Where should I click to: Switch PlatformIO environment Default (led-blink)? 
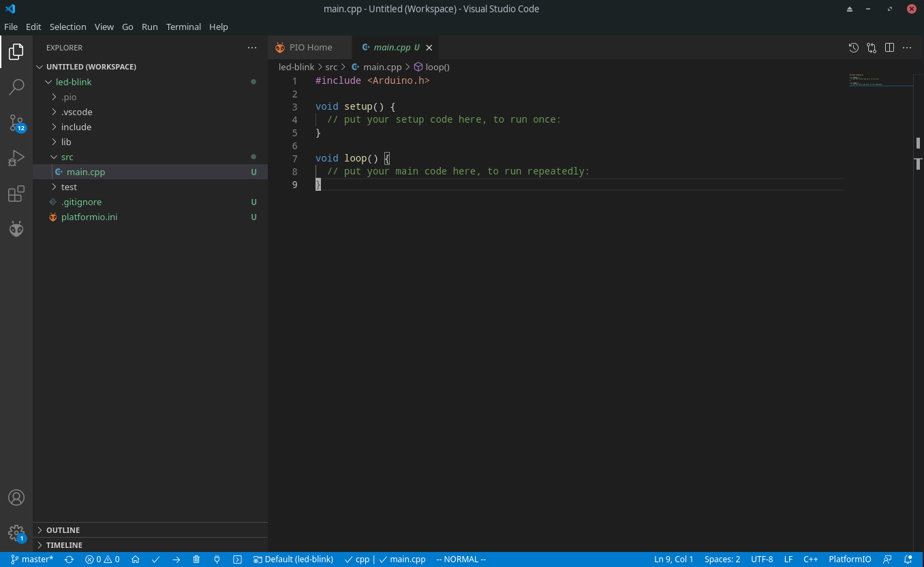(293, 560)
